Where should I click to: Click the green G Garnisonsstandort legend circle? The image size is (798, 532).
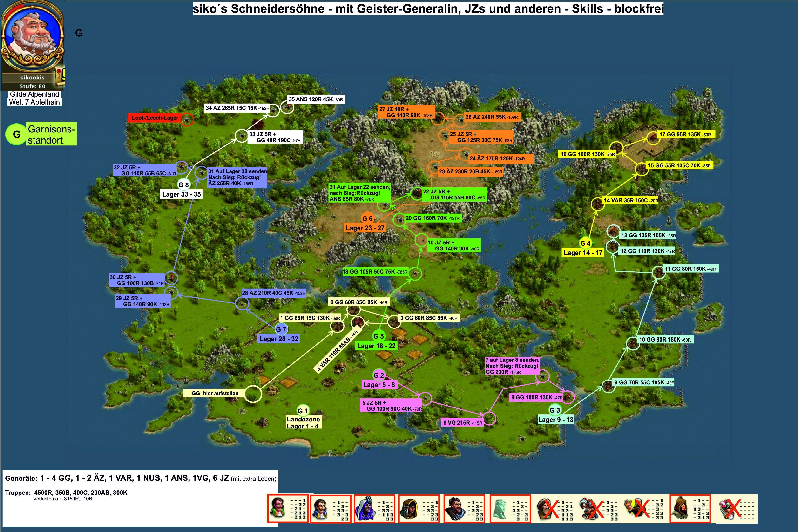(16, 134)
